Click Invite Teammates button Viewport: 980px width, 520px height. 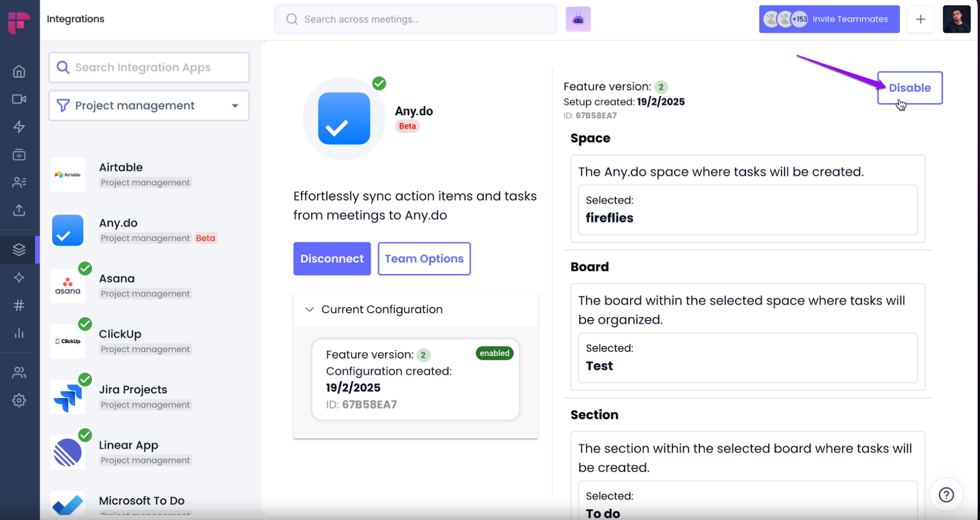829,19
